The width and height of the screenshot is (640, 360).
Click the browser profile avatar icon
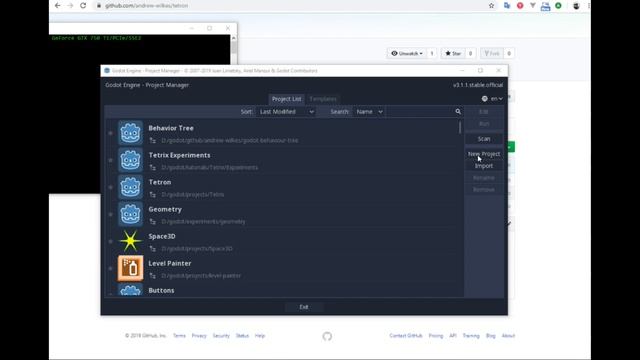point(576,6)
